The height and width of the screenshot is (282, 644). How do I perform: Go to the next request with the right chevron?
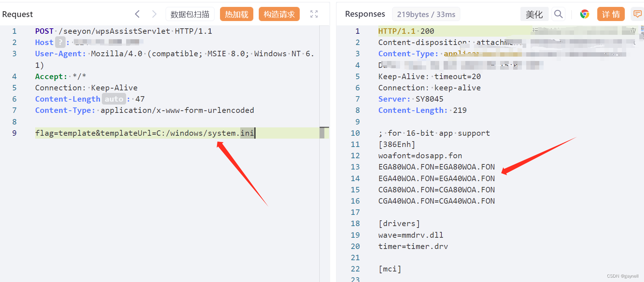(154, 14)
